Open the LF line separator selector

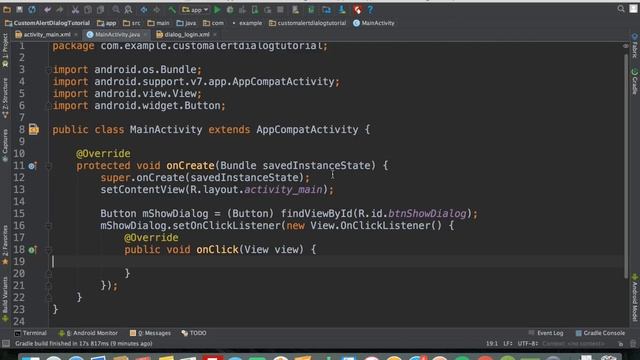507,344
